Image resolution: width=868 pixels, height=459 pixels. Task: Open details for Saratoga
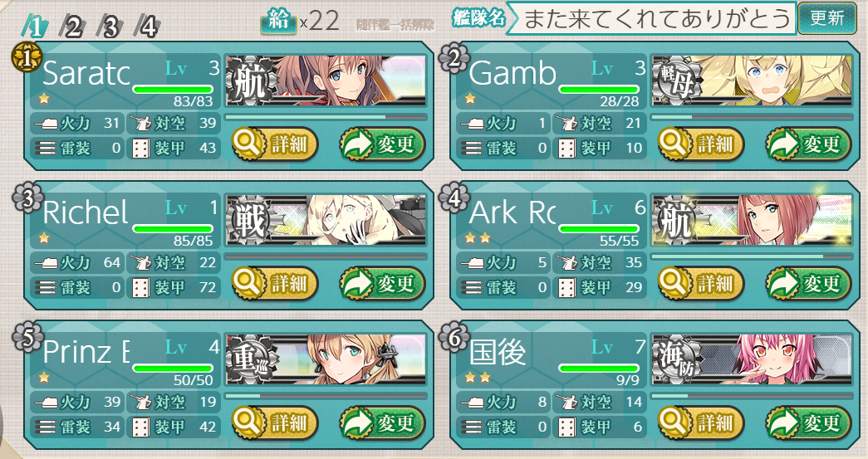coord(275,145)
